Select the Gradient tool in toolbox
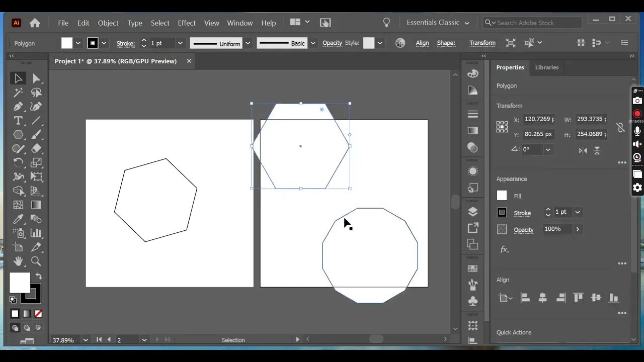Image resolution: width=644 pixels, height=362 pixels. (36, 205)
